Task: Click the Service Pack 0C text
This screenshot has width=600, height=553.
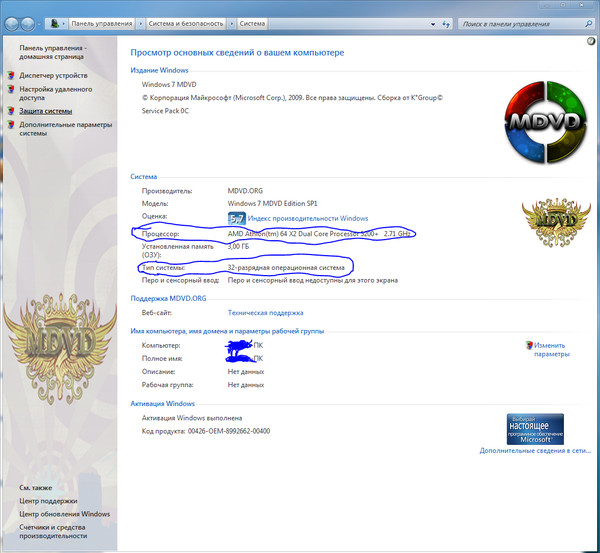Action: (x=165, y=111)
